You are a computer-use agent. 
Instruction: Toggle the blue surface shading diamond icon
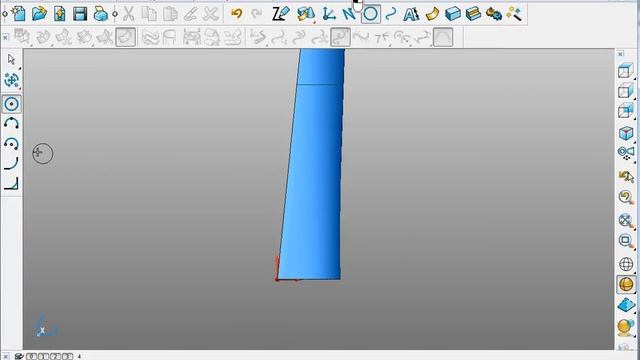626,305
